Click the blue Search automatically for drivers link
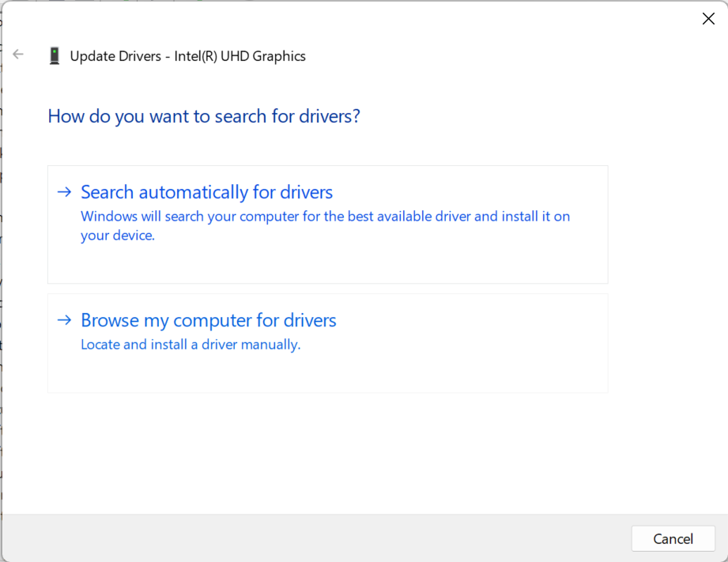Image resolution: width=728 pixels, height=562 pixels. tap(206, 192)
